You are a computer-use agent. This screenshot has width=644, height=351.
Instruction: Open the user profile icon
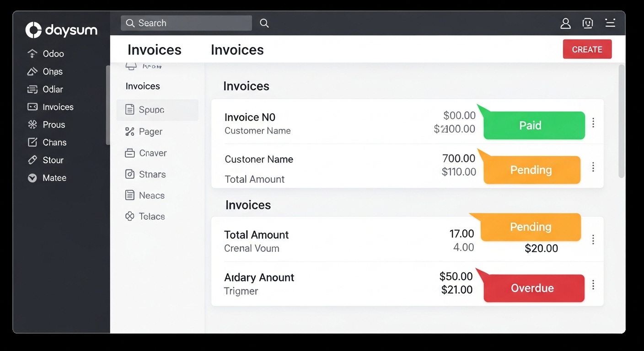point(565,23)
